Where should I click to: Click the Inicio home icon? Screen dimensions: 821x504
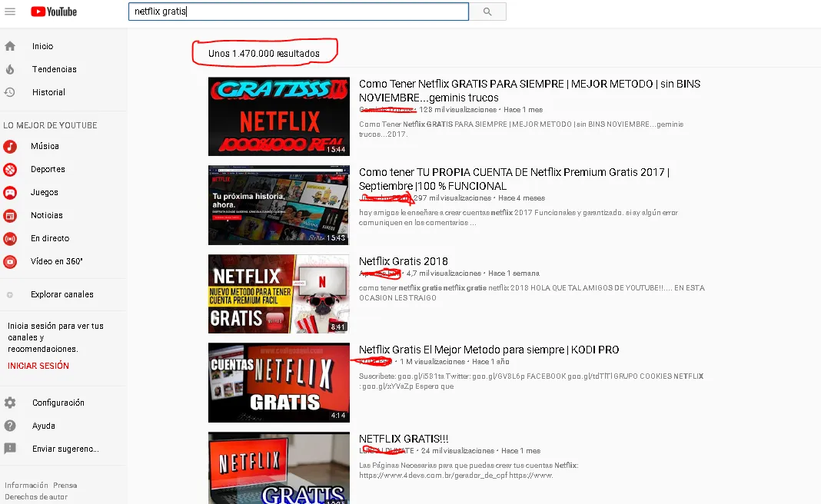click(x=10, y=46)
